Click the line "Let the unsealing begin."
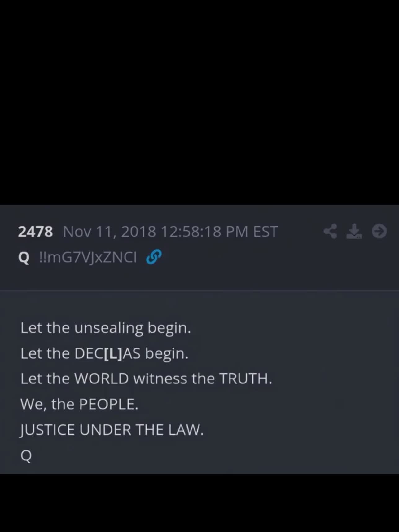The image size is (399, 532). pos(106,328)
